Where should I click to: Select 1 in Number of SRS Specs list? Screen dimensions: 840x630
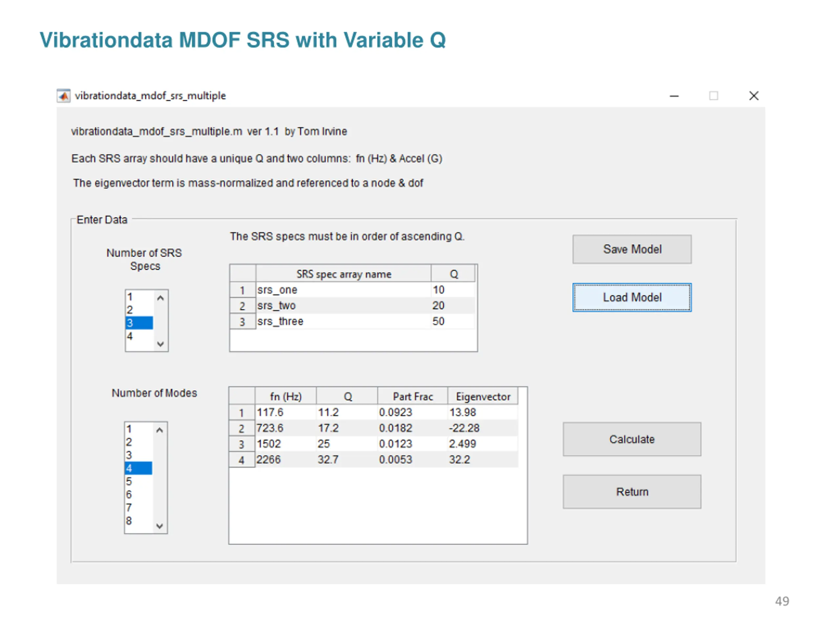coord(139,297)
